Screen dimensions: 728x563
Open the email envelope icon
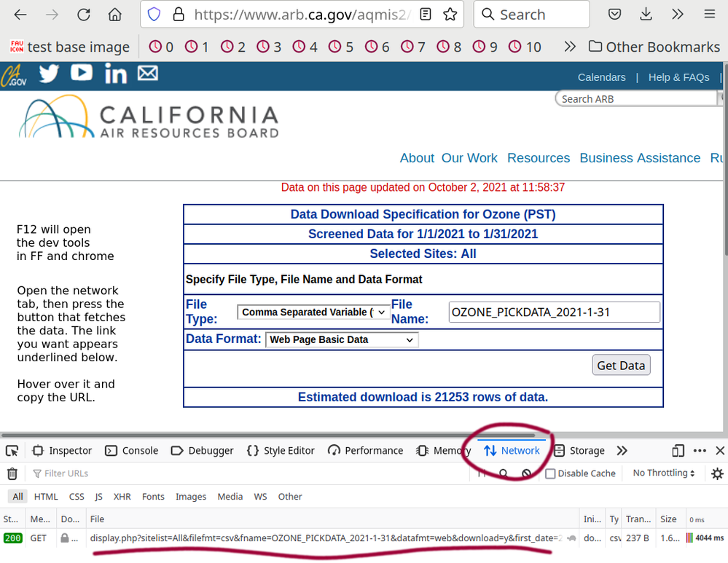pos(148,73)
